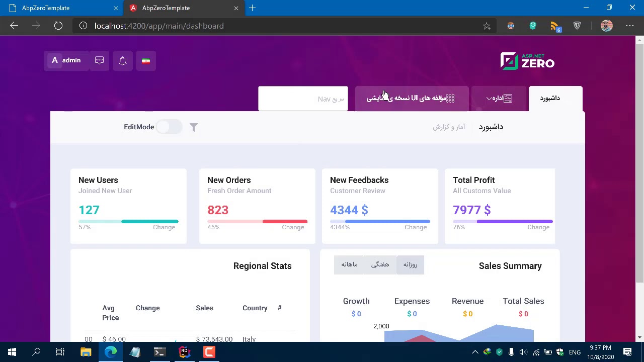
Task: Open the shield extension icon in toolbar
Action: [577, 26]
